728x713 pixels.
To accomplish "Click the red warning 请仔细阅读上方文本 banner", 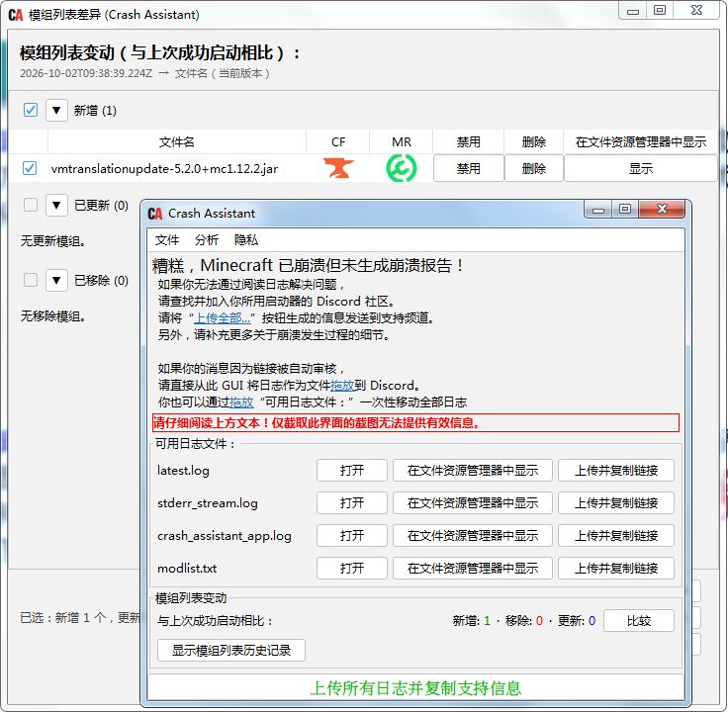I will point(415,423).
